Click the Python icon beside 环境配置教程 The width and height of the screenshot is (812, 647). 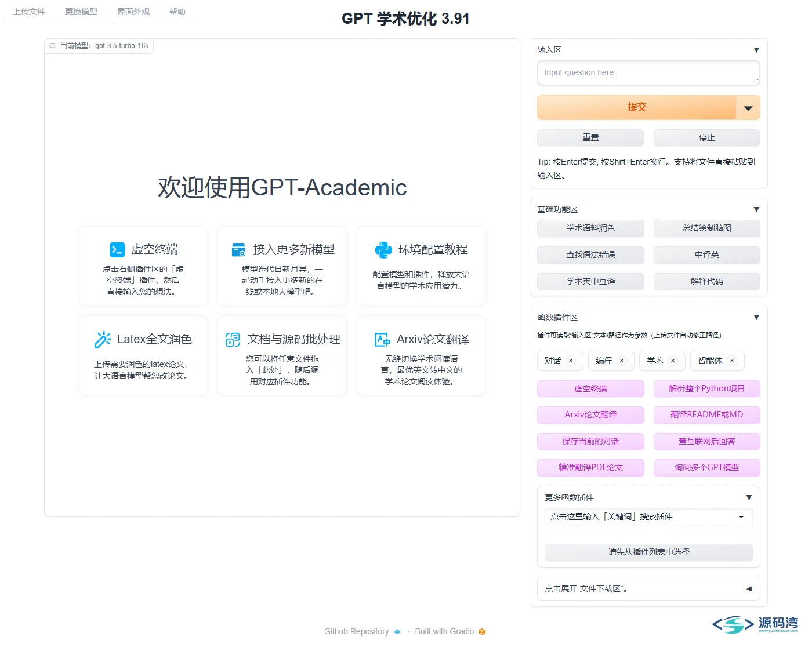[383, 250]
